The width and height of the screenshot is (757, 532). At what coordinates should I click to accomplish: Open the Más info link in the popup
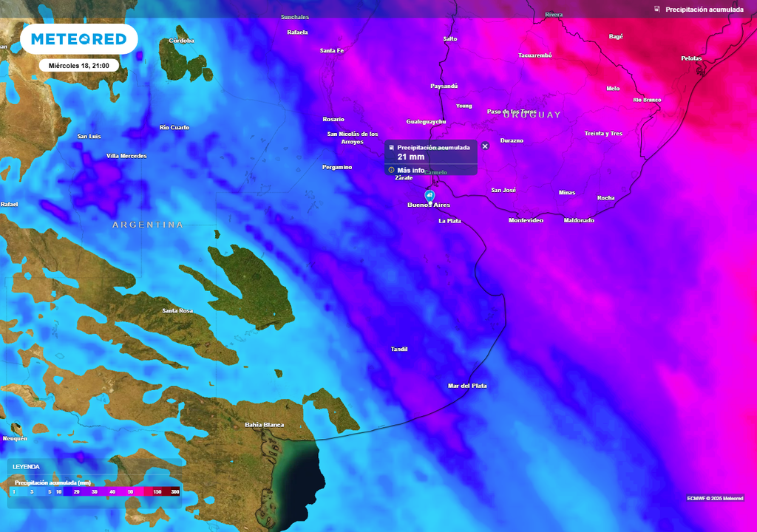click(x=411, y=170)
